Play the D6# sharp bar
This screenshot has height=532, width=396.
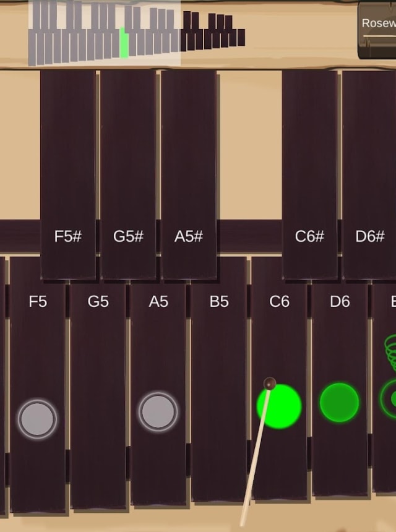[369, 175]
